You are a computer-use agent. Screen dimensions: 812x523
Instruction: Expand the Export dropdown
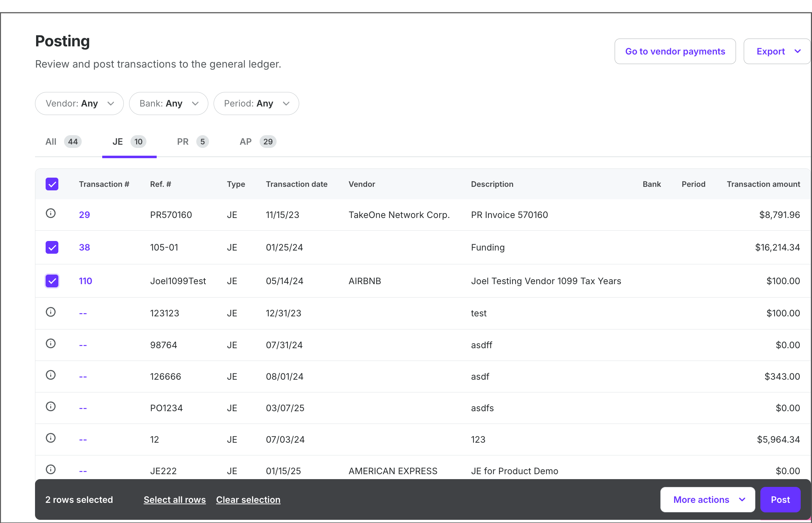coord(777,51)
